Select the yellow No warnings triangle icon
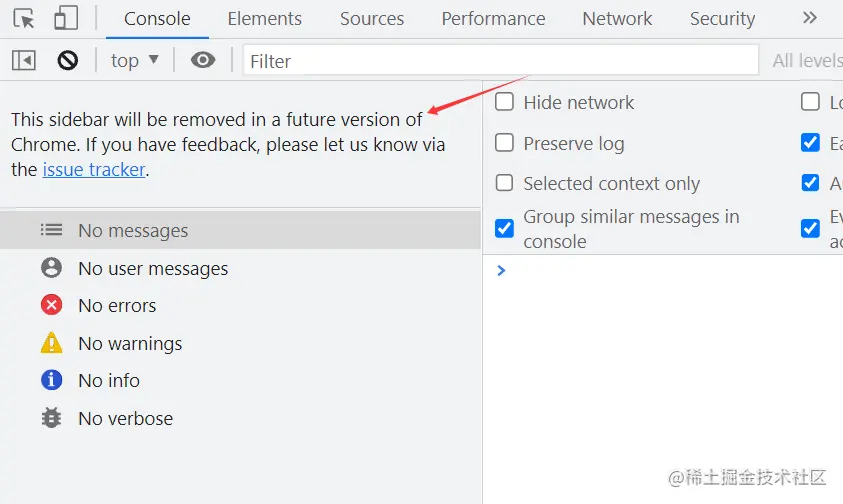This screenshot has width=843, height=504. (52, 343)
